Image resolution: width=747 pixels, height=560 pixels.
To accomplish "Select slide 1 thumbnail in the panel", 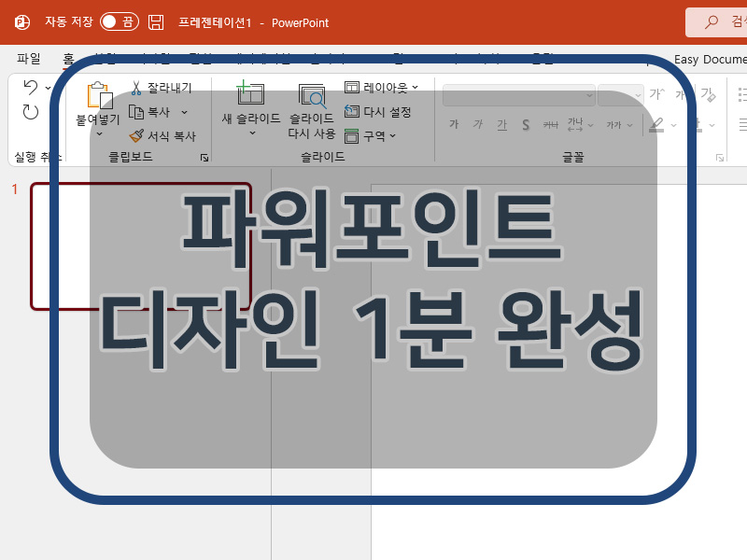I will 141,246.
